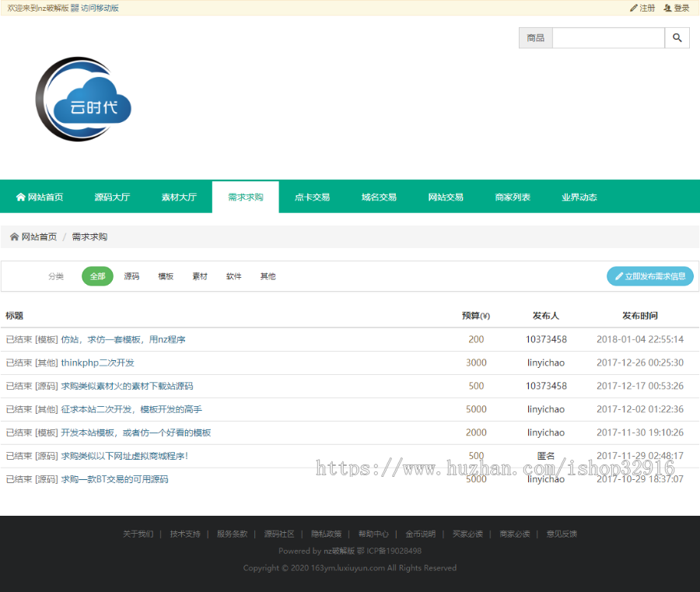Open the 域名交易 nav tab
This screenshot has width=700, height=592.
point(379,198)
